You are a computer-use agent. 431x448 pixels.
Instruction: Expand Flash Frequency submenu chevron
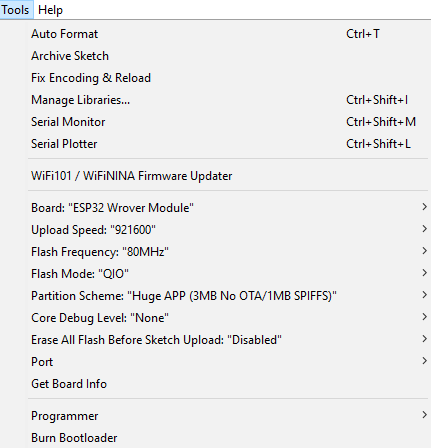[x=424, y=251]
